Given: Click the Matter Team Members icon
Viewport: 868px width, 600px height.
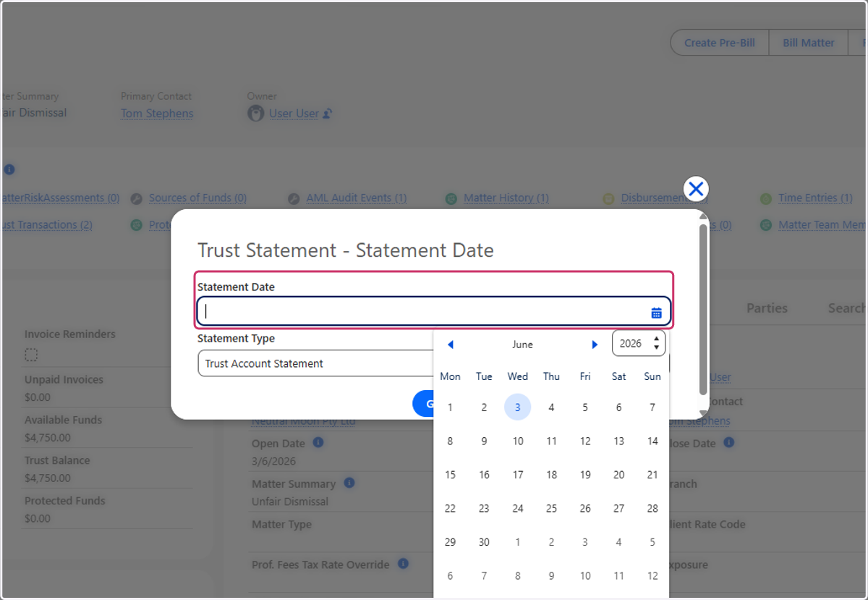Looking at the screenshot, I should (x=765, y=225).
